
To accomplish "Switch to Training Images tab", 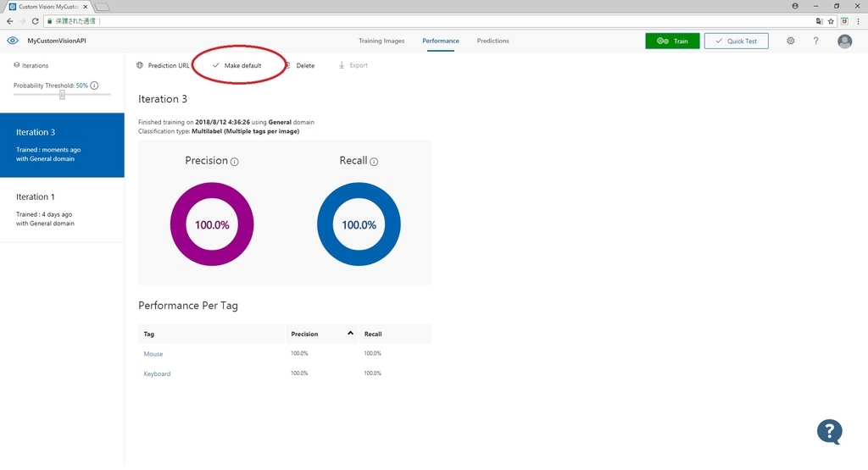I will 381,41.
